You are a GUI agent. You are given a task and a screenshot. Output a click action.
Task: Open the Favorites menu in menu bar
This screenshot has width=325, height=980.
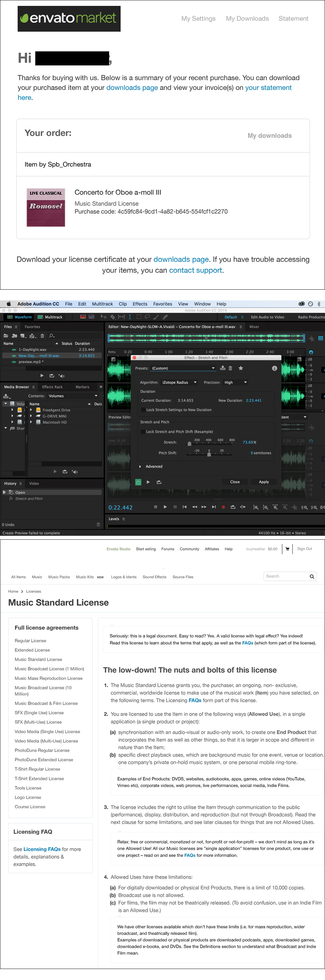162,304
